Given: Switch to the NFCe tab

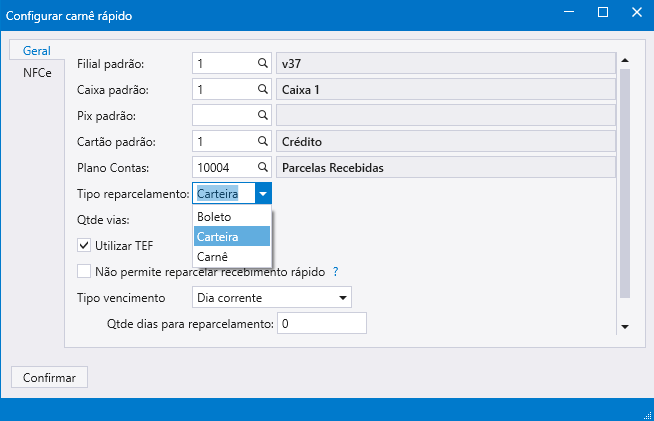Looking at the screenshot, I should click(37, 73).
